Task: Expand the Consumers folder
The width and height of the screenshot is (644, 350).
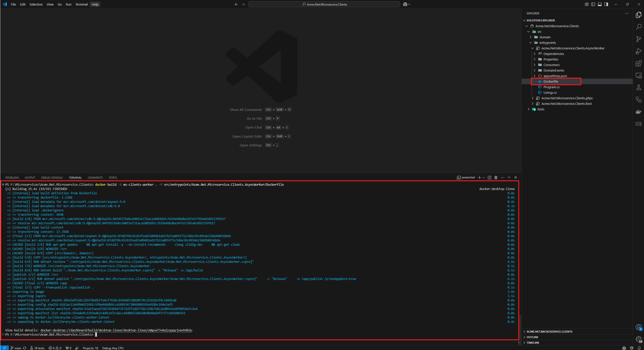Action: coord(534,65)
